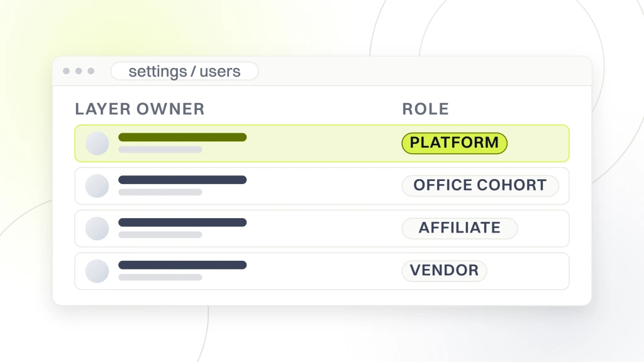This screenshot has width=644, height=362.
Task: Click avatar in the VENDOR row
Action: (x=97, y=271)
